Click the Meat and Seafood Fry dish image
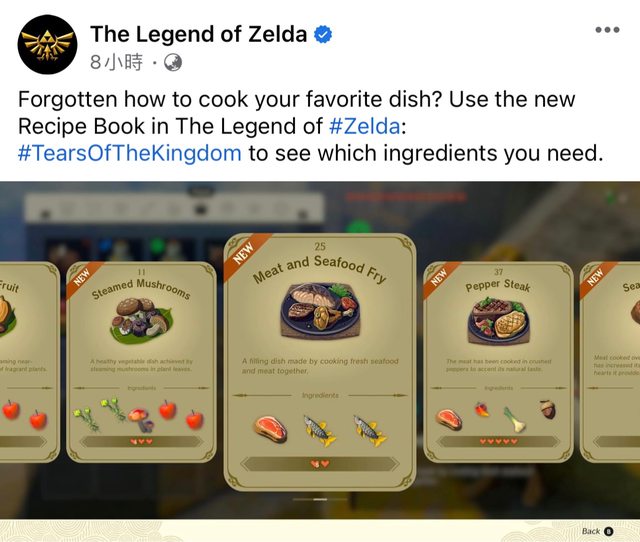This screenshot has height=542, width=640. (x=320, y=311)
